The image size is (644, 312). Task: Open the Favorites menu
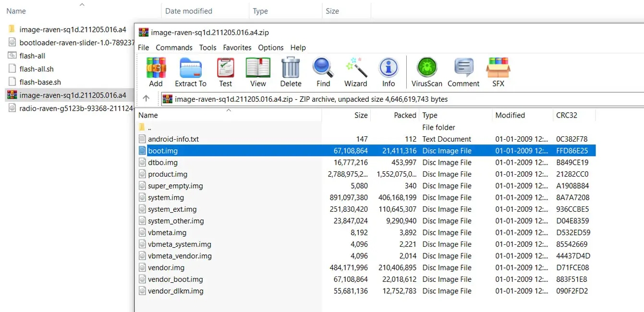(x=237, y=48)
